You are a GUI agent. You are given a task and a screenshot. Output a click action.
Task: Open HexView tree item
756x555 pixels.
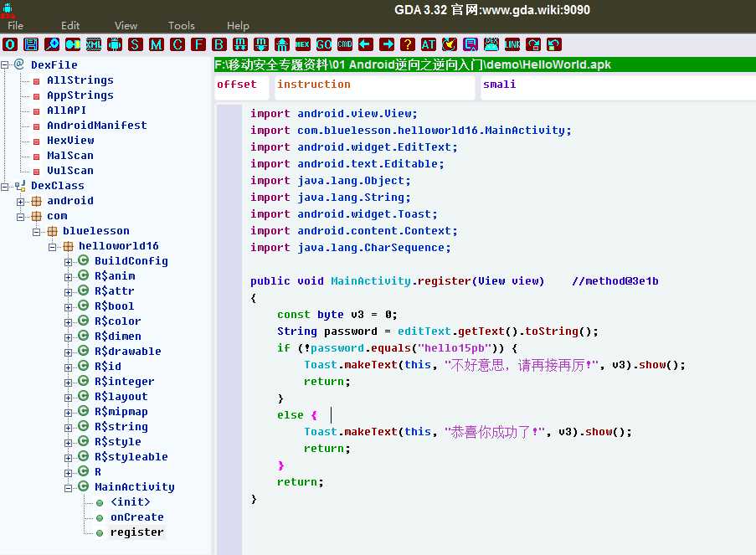click(70, 141)
